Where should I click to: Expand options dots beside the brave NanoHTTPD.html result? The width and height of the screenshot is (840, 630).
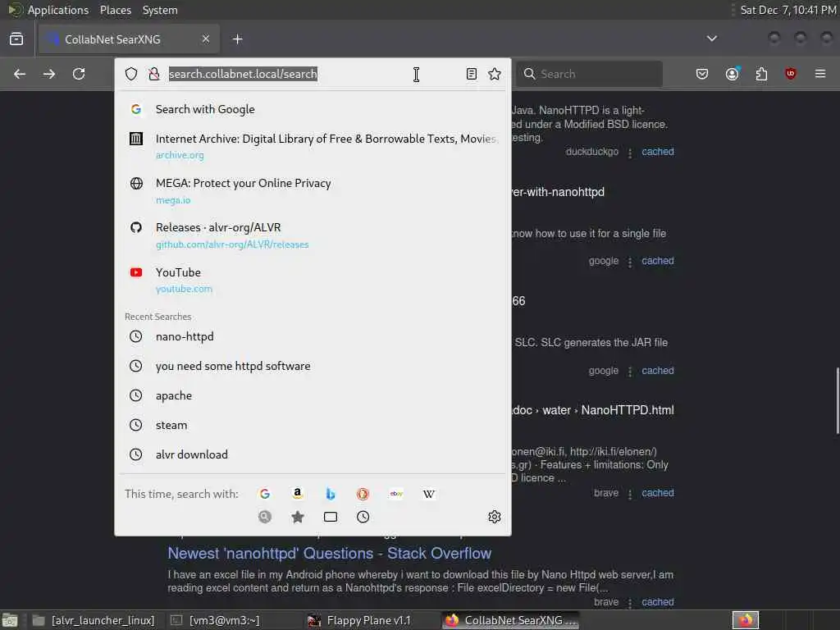click(x=630, y=494)
